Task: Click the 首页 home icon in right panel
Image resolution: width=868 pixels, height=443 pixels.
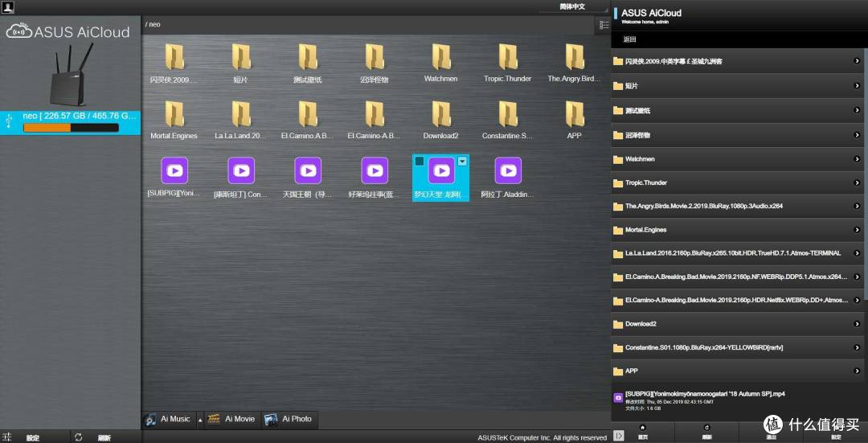Action: (x=642, y=433)
